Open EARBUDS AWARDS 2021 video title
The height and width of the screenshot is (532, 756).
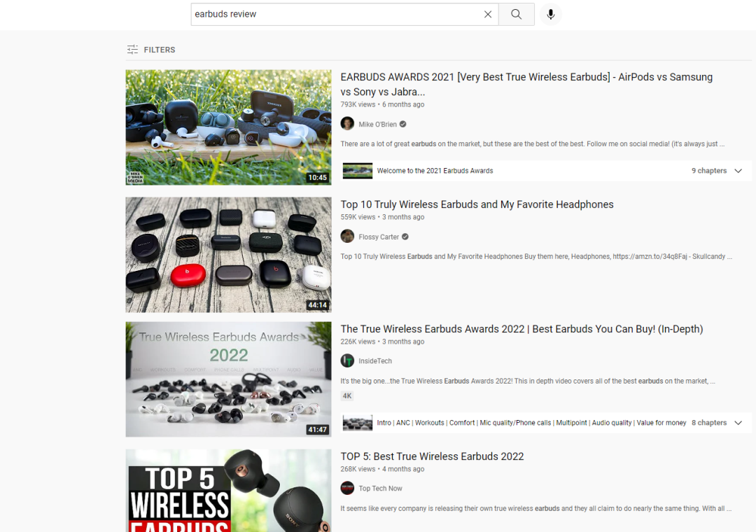click(526, 85)
